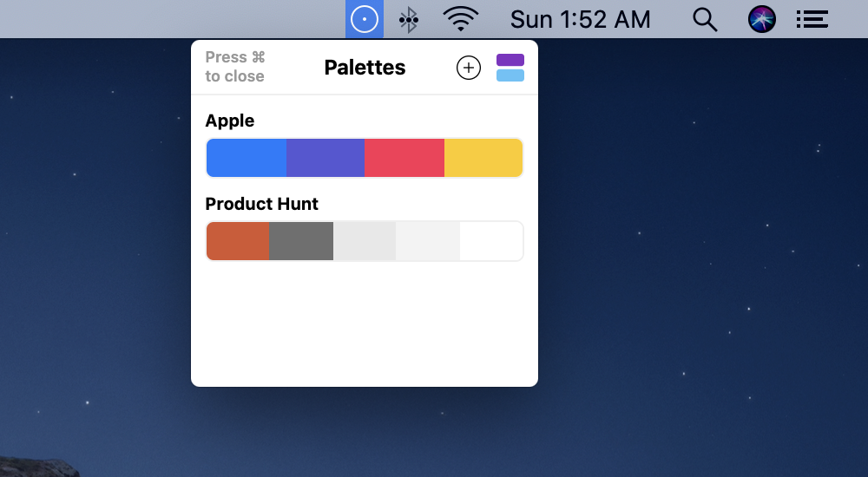
Task: Pick the light gray third Product Hunt swatch
Action: coord(365,241)
